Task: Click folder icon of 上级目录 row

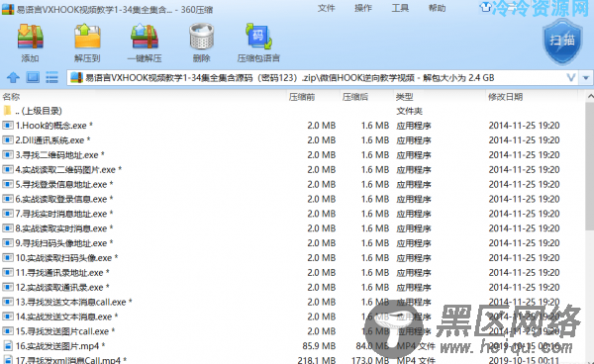Action: point(7,111)
